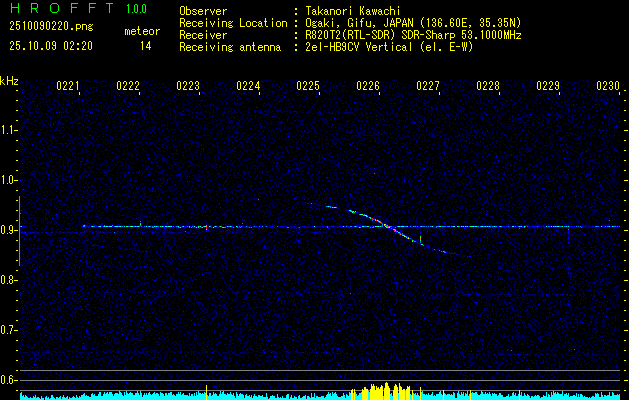The height and width of the screenshot is (400, 629).
Task: Click the 0221 time marker
Action: (x=68, y=87)
